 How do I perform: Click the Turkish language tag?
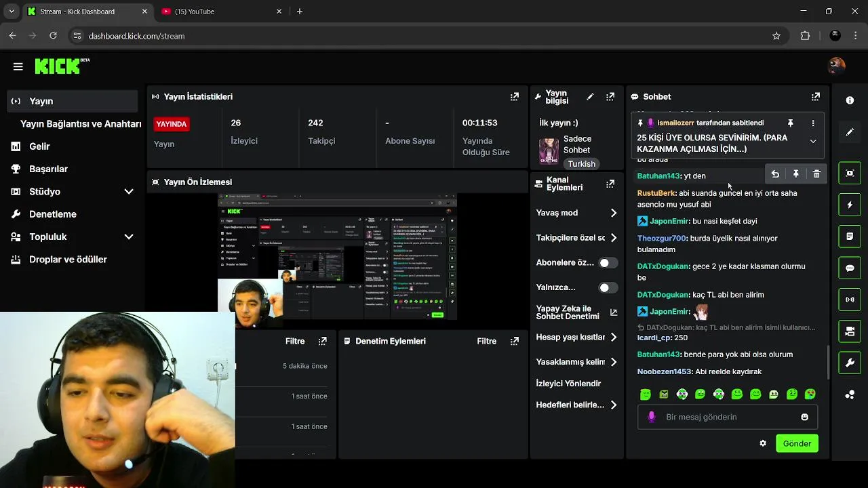(x=582, y=163)
